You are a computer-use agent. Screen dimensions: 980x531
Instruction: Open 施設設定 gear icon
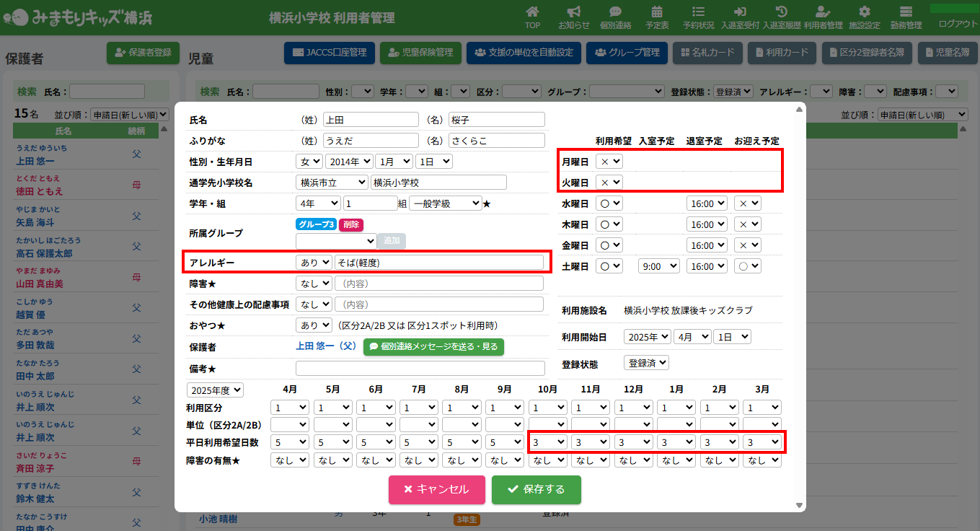[x=865, y=12]
